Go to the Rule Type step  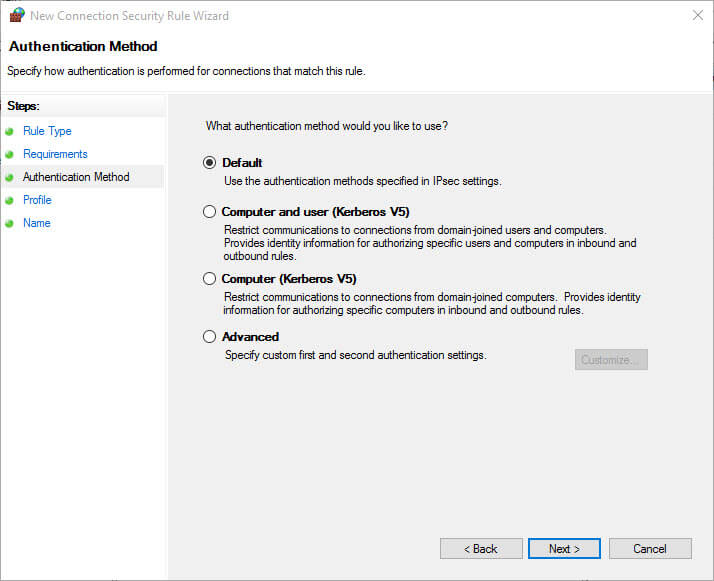point(47,131)
